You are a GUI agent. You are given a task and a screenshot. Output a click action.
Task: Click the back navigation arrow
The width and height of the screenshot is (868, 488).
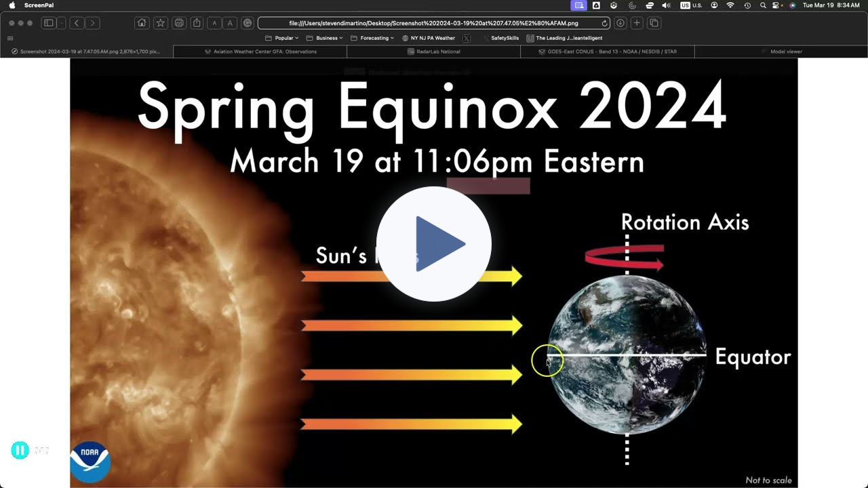click(76, 22)
